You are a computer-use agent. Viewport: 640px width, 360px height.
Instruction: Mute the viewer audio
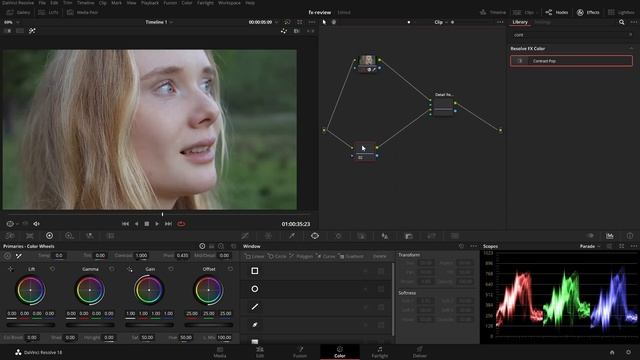[36, 224]
